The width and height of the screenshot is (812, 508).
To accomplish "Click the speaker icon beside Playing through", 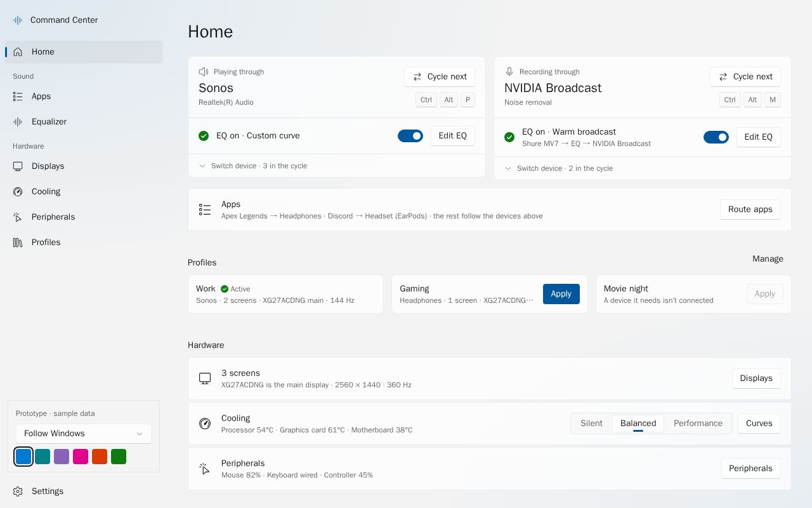I will 204,72.
